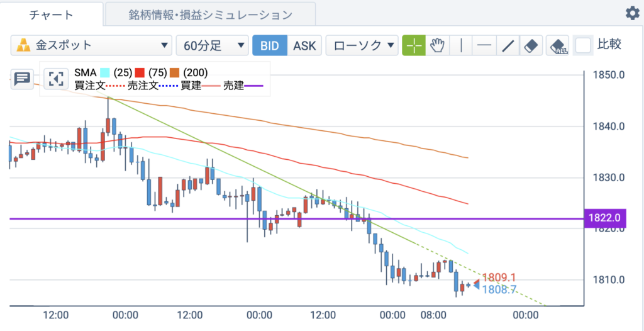Switch price display to ASK
644x331 pixels.
(304, 45)
